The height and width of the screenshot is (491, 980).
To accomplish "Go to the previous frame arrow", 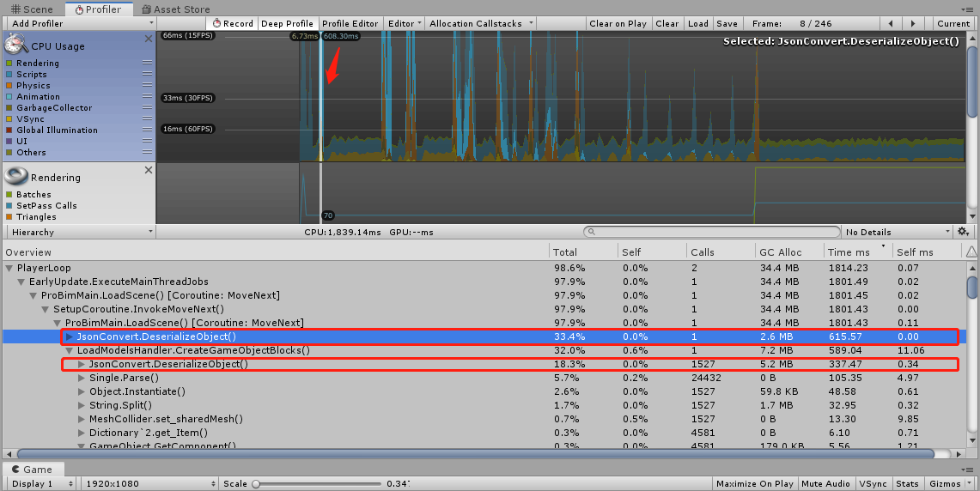I will pyautogui.click(x=891, y=24).
